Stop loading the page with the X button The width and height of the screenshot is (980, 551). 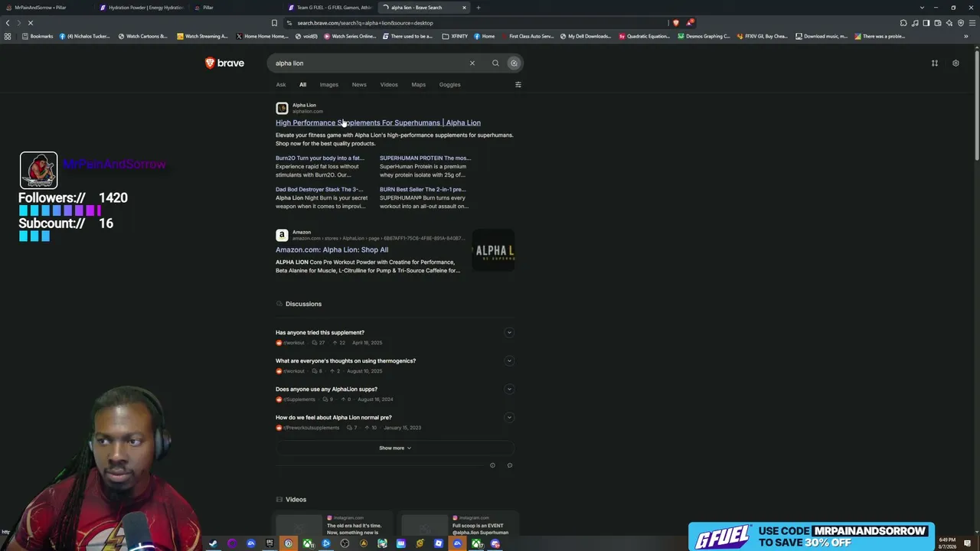pos(31,23)
